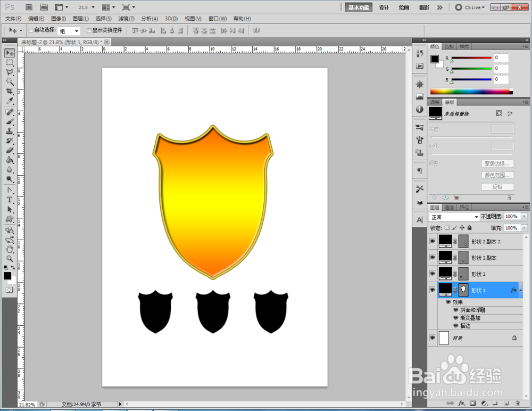Launch Bridge with the Br icon

tap(29, 7)
